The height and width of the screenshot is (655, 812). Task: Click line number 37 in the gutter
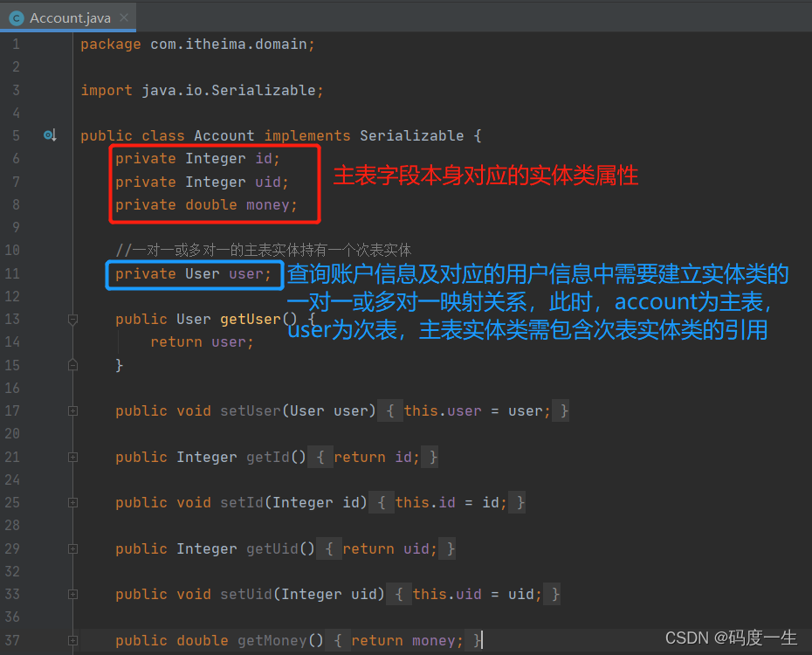click(x=12, y=640)
